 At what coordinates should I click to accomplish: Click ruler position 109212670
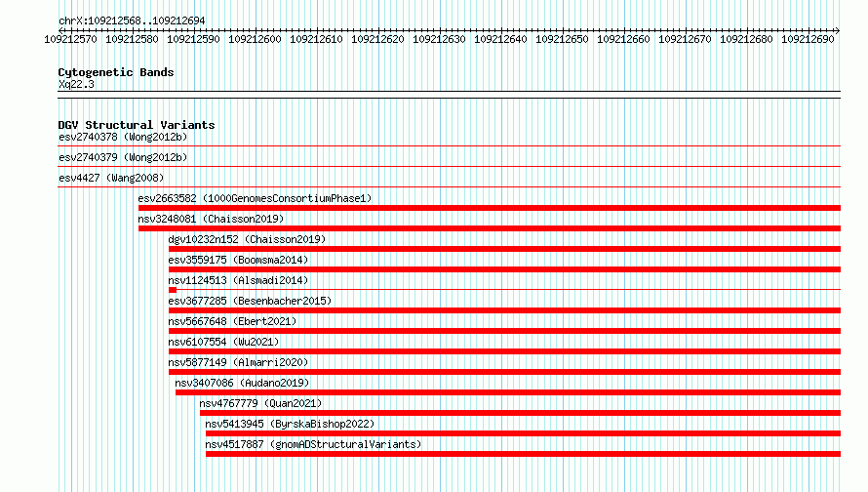coord(685,39)
